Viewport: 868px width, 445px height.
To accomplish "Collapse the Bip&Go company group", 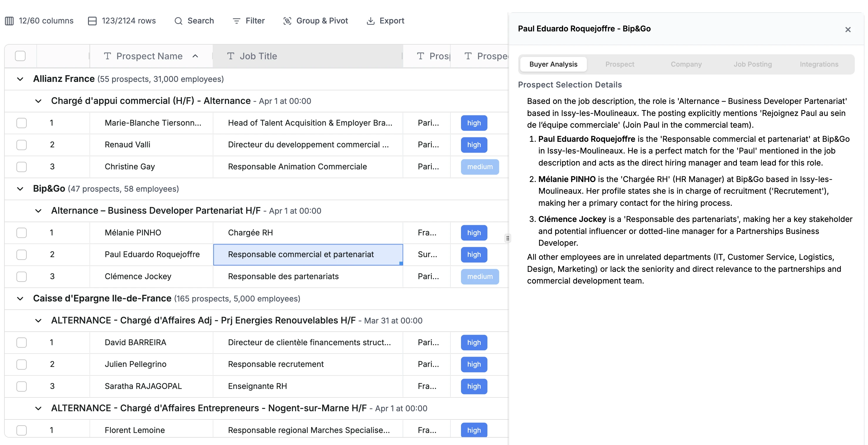I will pos(20,189).
